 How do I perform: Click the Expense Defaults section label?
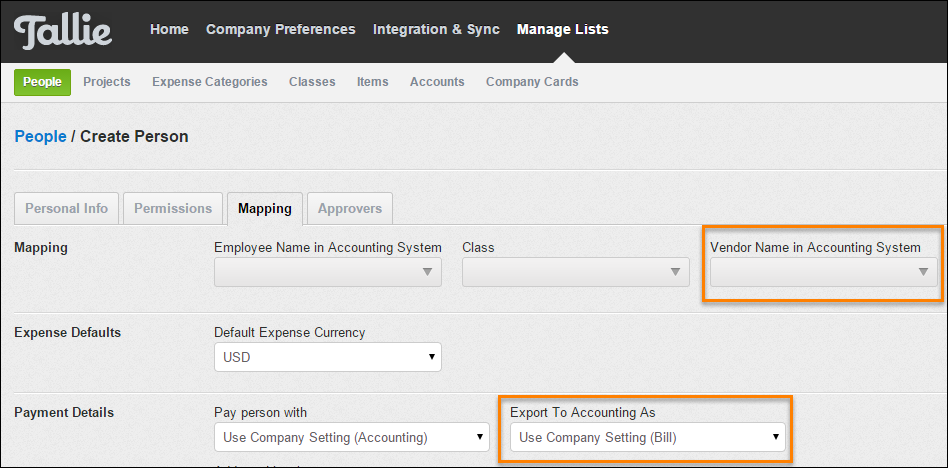[68, 333]
